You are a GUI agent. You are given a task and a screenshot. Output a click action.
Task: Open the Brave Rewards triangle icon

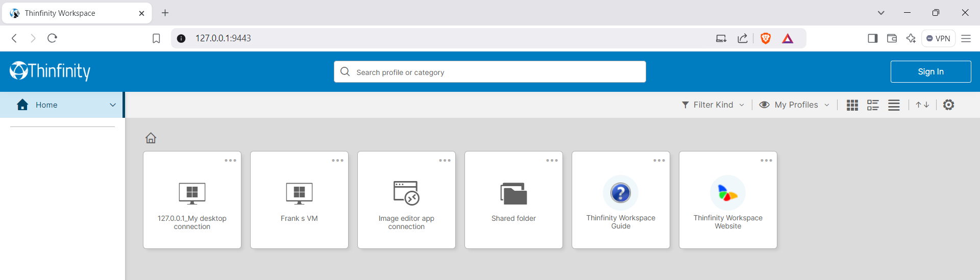[788, 38]
